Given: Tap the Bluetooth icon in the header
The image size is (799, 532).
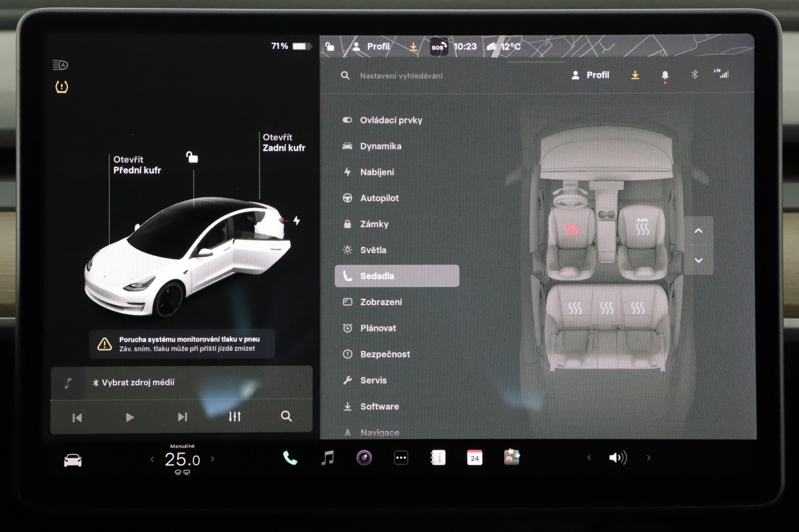Looking at the screenshot, I should click(x=694, y=75).
